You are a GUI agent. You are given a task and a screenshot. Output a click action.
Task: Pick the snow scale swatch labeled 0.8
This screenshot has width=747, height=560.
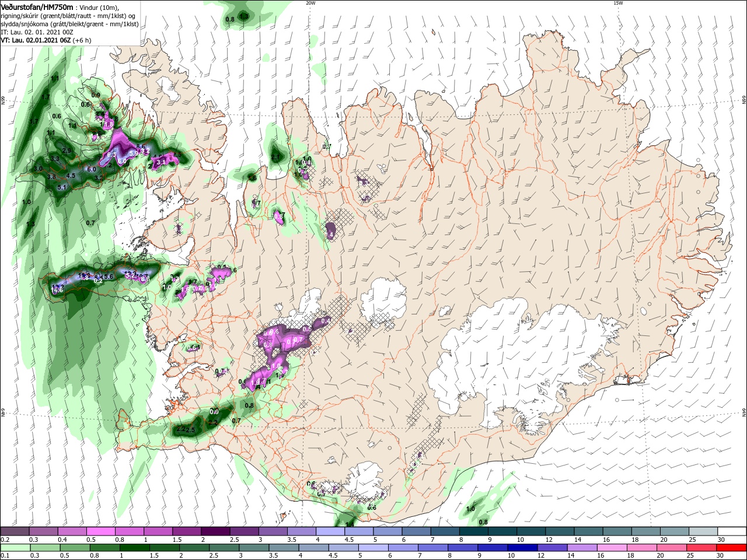click(129, 531)
